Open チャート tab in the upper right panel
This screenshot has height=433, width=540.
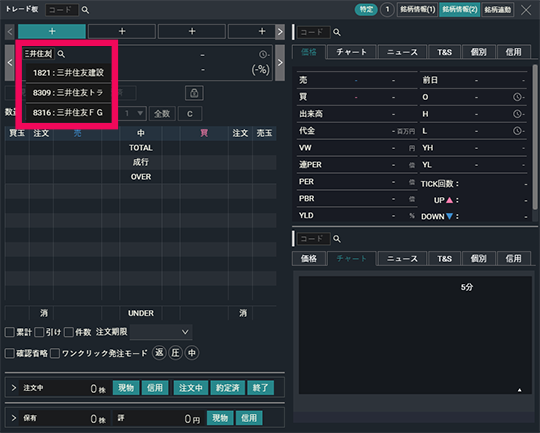click(351, 52)
